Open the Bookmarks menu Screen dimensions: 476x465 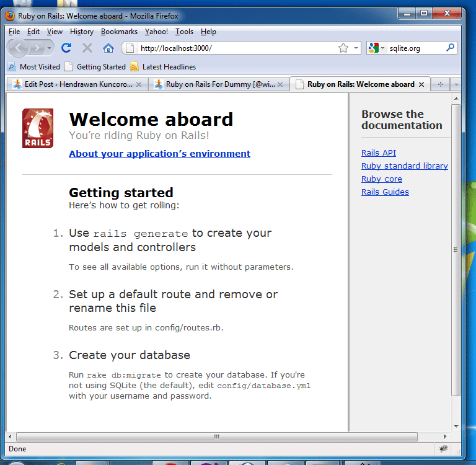pos(119,32)
